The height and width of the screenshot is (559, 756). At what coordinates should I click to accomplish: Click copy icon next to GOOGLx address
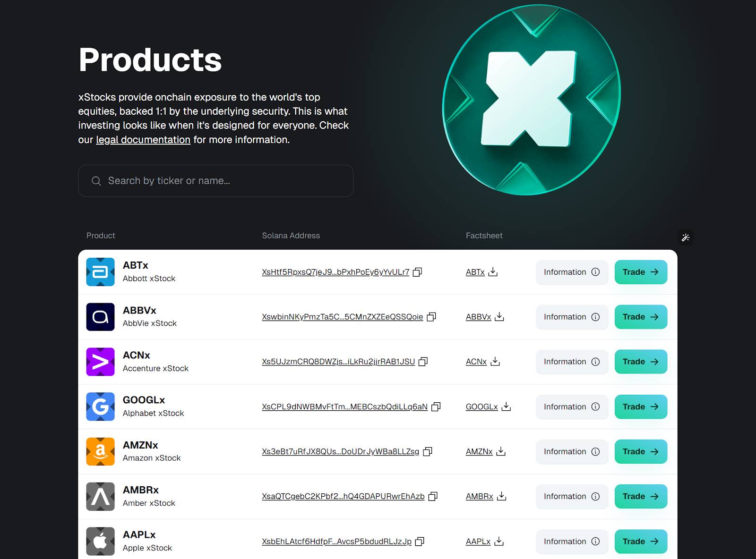pyautogui.click(x=436, y=407)
